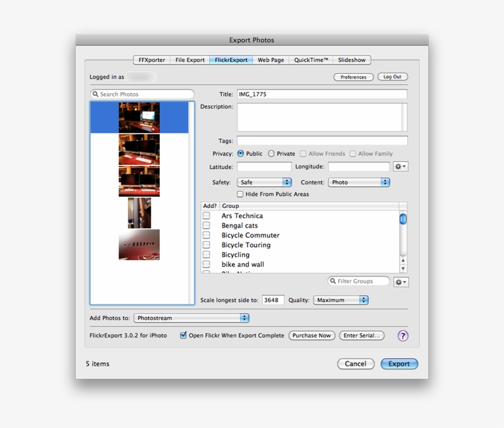The image size is (504, 428).
Task: Click into the Tags field
Action: (x=323, y=141)
